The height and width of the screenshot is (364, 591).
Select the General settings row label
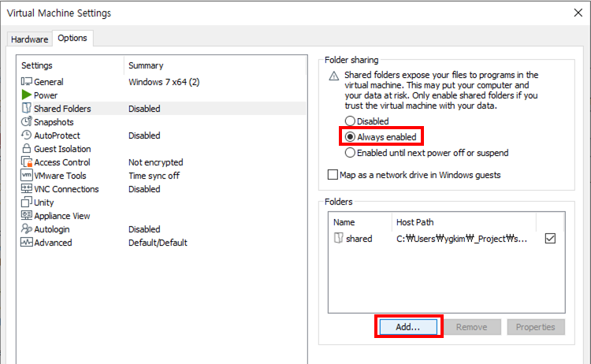click(x=49, y=82)
